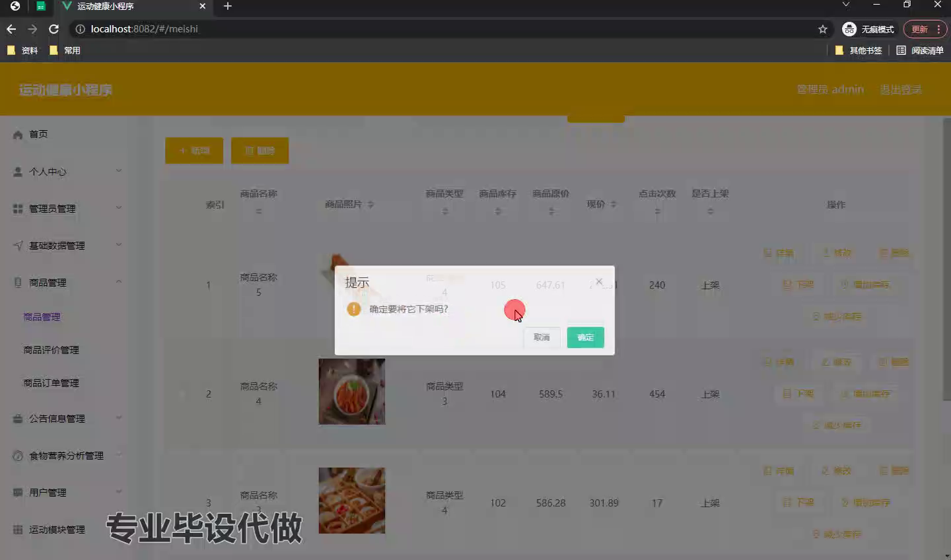Click 管理员 admin in the header
951x560 pixels.
[x=830, y=90]
